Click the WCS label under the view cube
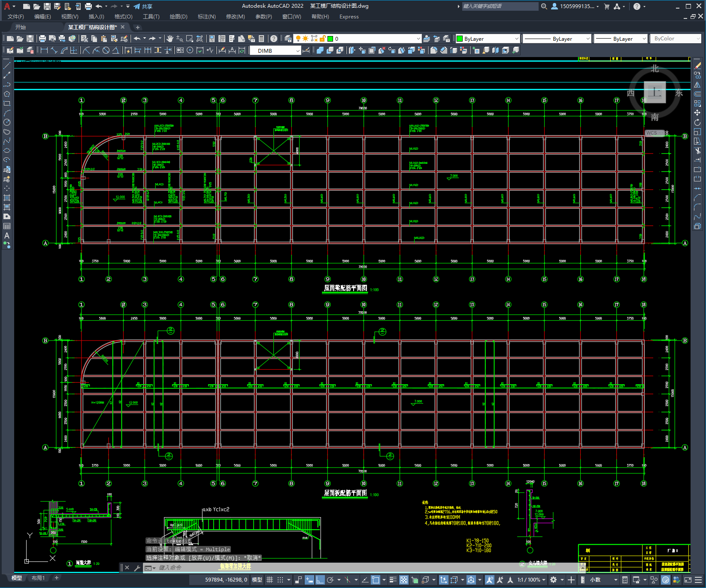Screen dimensions: 706x588 [651, 133]
